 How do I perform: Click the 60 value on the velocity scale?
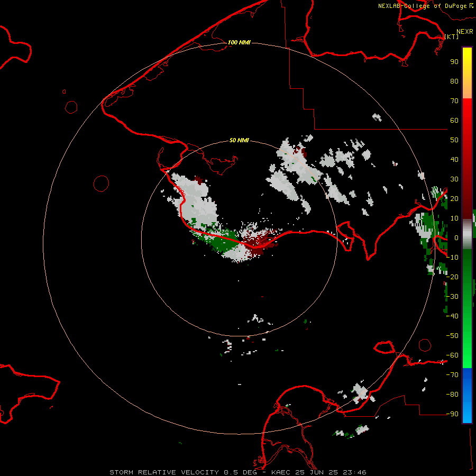[x=454, y=121]
